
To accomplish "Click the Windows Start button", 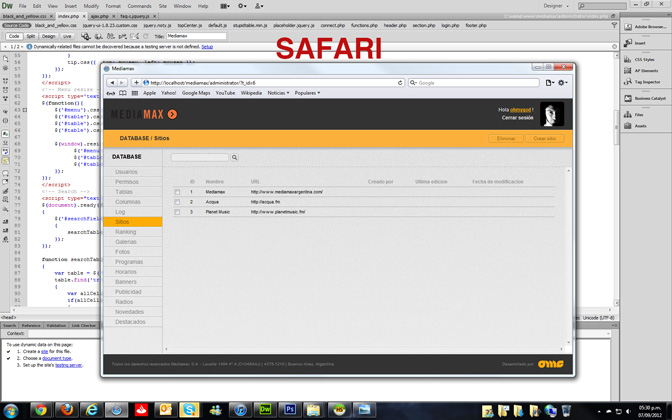I will click(x=11, y=411).
